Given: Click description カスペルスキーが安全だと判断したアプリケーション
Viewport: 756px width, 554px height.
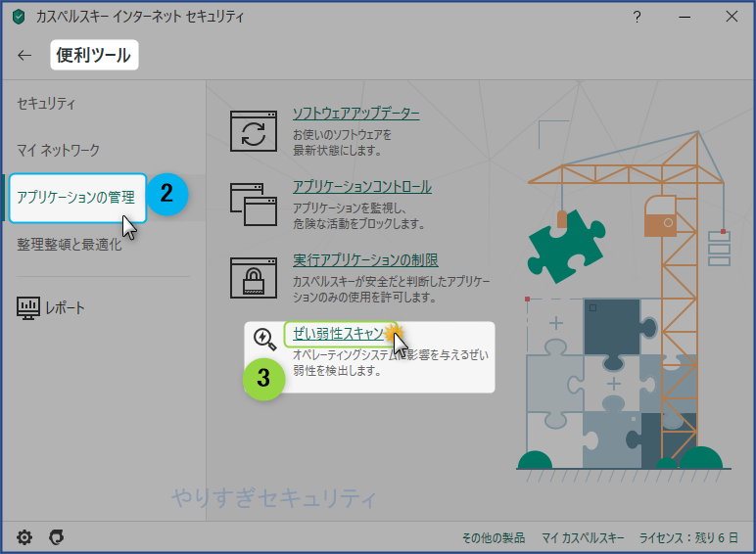Looking at the screenshot, I should [391, 289].
